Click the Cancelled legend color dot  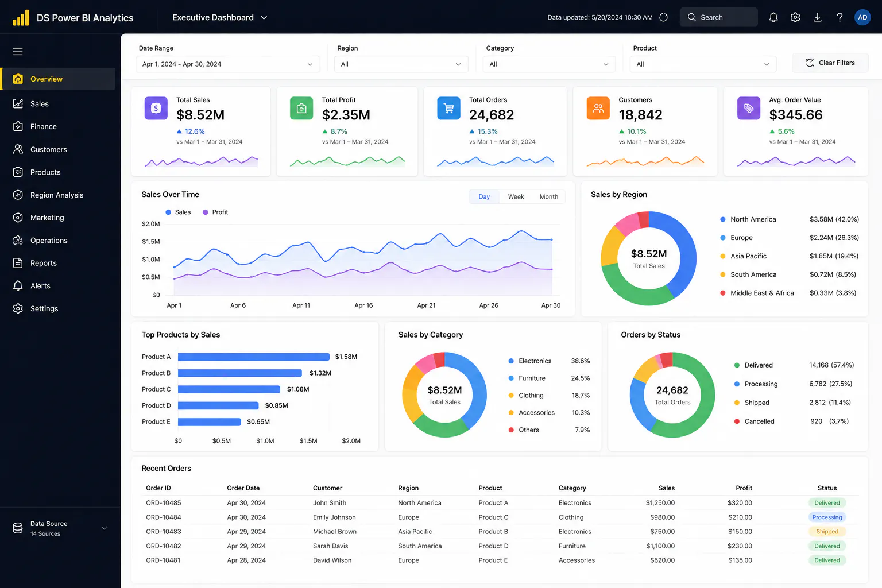pyautogui.click(x=737, y=421)
